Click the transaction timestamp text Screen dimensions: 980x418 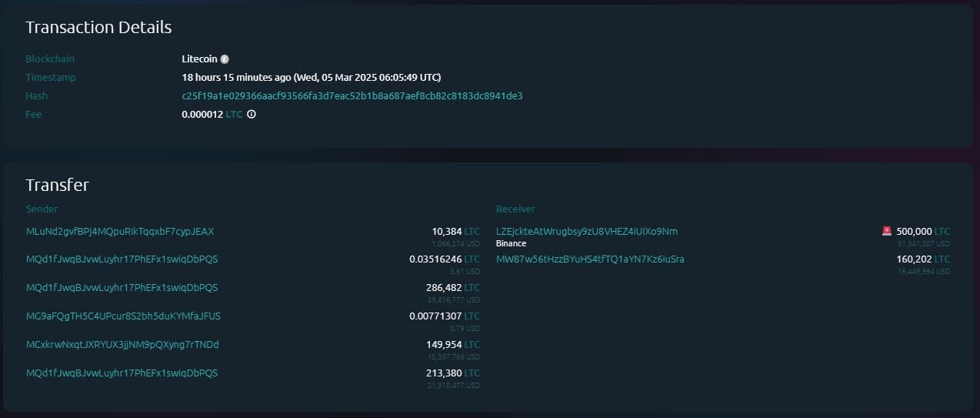point(311,78)
